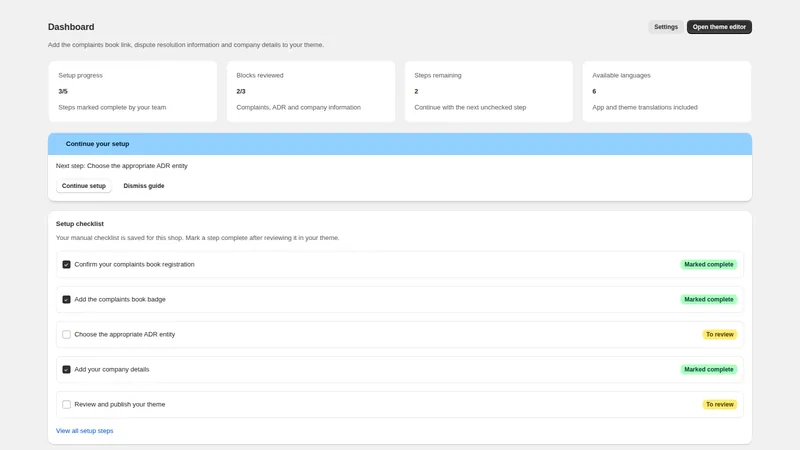This screenshot has height=450, width=800.
Task: Click the Setup progress card
Action: pyautogui.click(x=133, y=91)
